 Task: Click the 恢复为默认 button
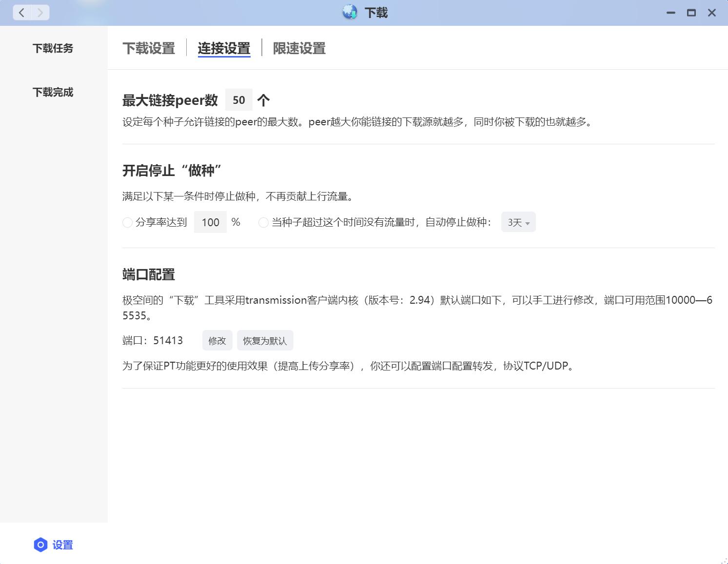[265, 340]
